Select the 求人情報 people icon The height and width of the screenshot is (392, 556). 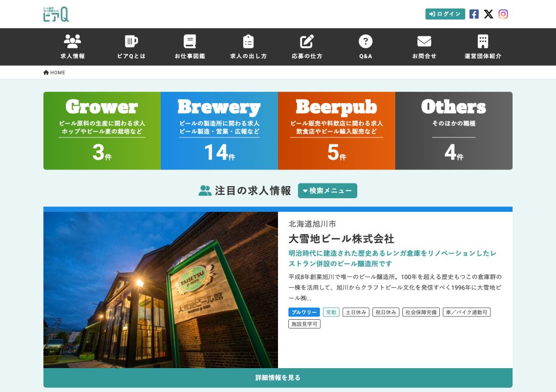[72, 41]
